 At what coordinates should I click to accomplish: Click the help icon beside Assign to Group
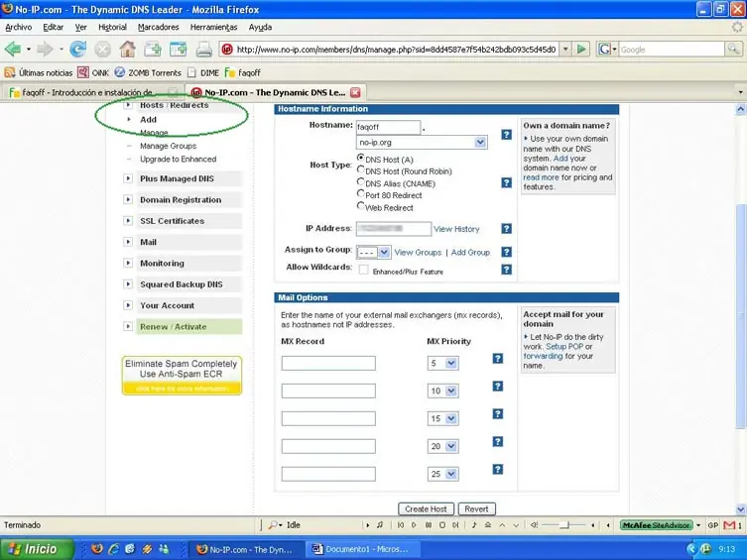click(x=506, y=252)
